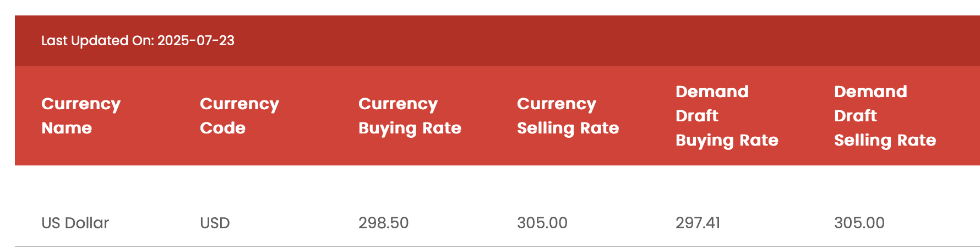
Task: Click the Currency Selling Rate header
Action: coord(568,116)
